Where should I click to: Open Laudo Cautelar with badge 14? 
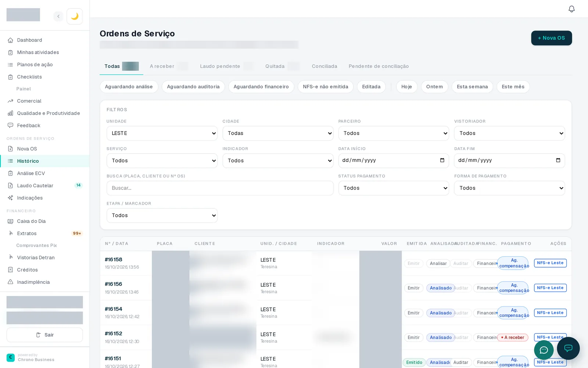coord(44,185)
